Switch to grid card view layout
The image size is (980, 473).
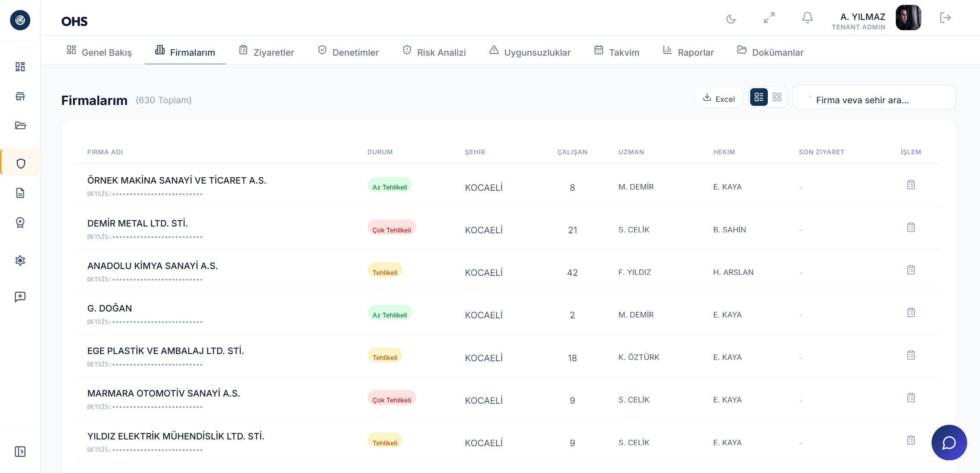(777, 97)
